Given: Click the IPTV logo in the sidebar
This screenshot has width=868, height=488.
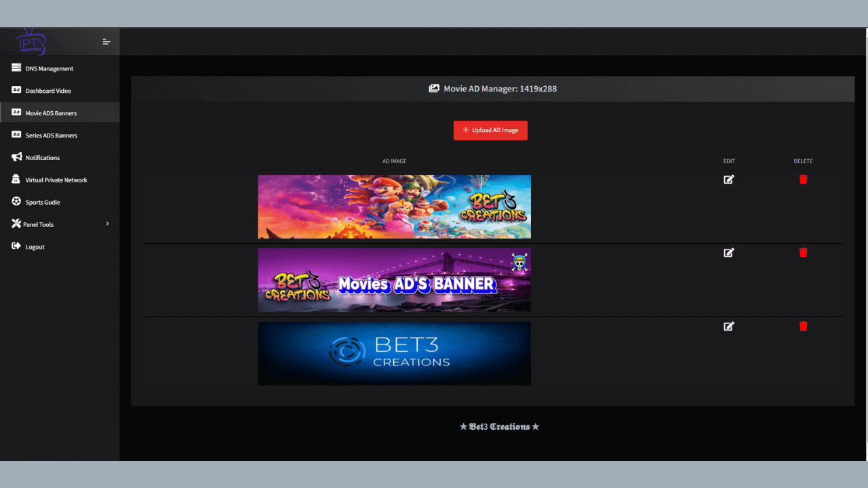Looking at the screenshot, I should 31,41.
